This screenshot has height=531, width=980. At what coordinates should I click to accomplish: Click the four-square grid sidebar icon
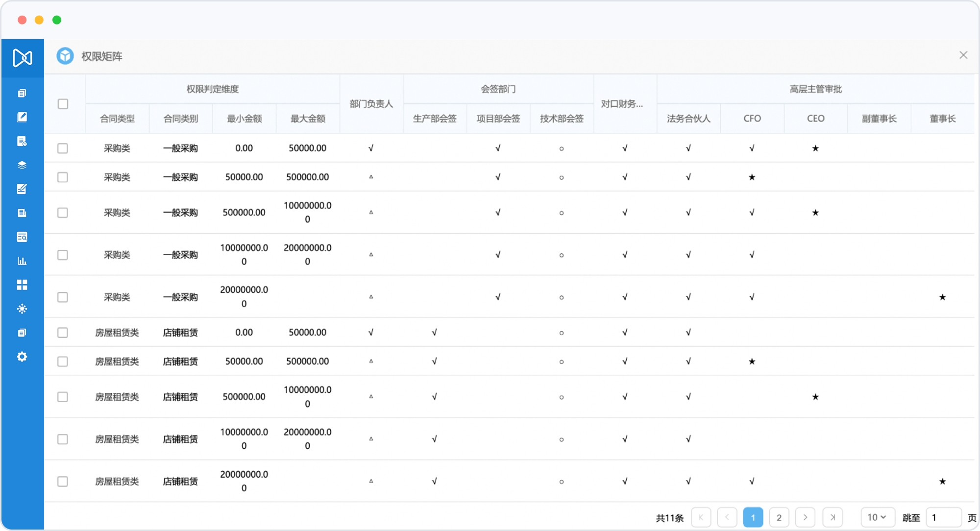pos(22,285)
